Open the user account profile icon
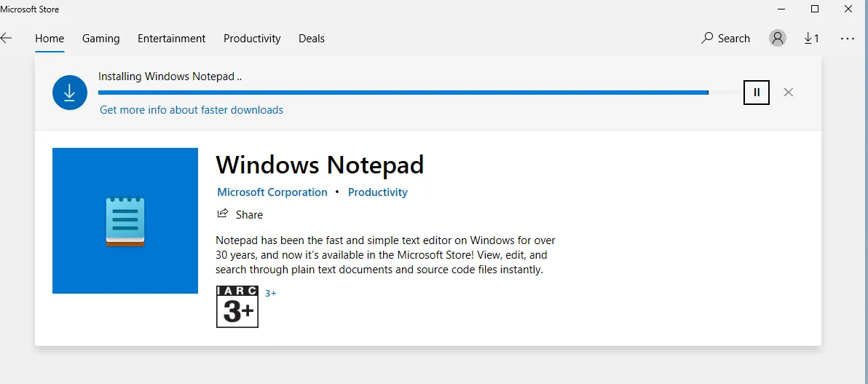Viewport: 868px width, 384px height. 778,38
